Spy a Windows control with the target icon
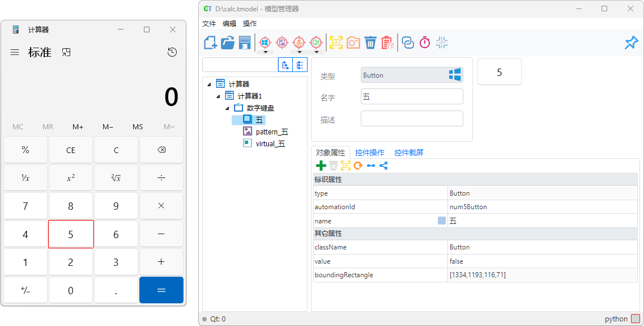This screenshot has width=644, height=326. pos(265,42)
